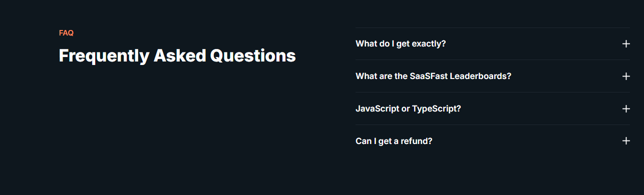This screenshot has height=195, width=644.
Task: Toggle the plus icon beside 'Can I get a refund?'
Action: [x=625, y=141]
